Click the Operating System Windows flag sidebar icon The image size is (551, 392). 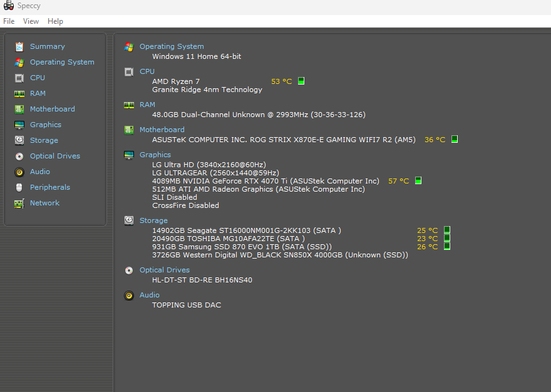tap(19, 63)
